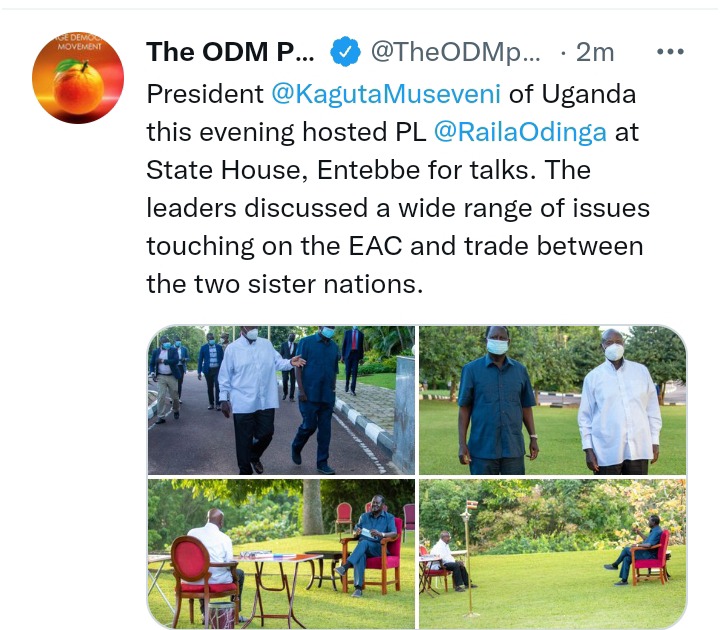The height and width of the screenshot is (630, 720).
Task: Click the blue verified badge icon
Action: 345,51
